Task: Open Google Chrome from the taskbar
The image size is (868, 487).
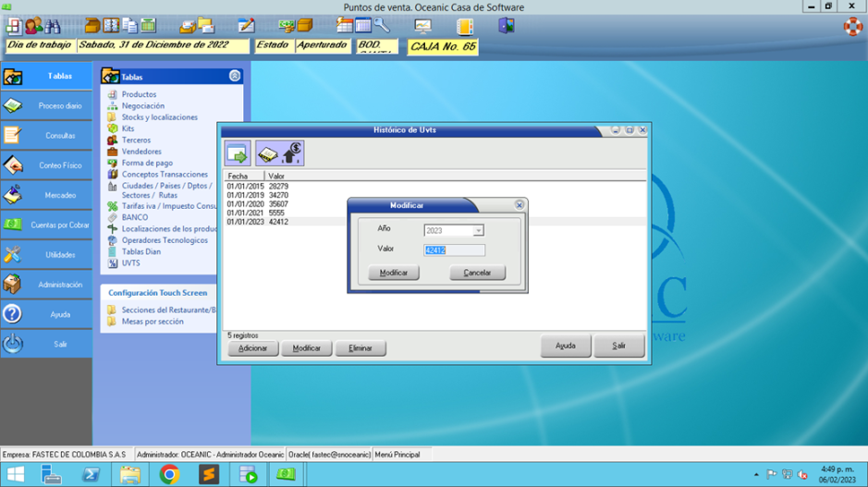Action: point(169,474)
